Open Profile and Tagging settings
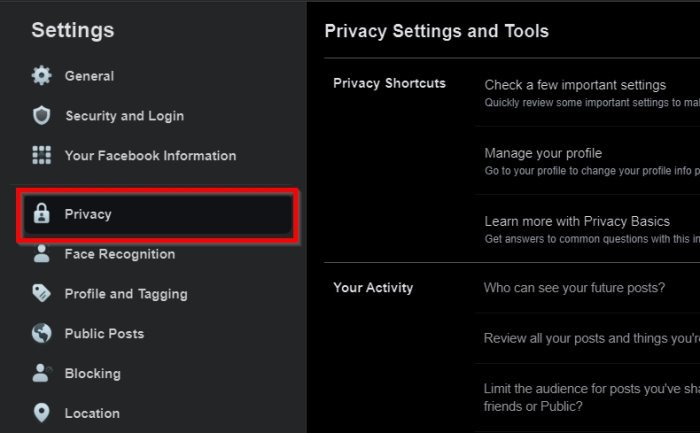The image size is (700, 433). point(126,294)
